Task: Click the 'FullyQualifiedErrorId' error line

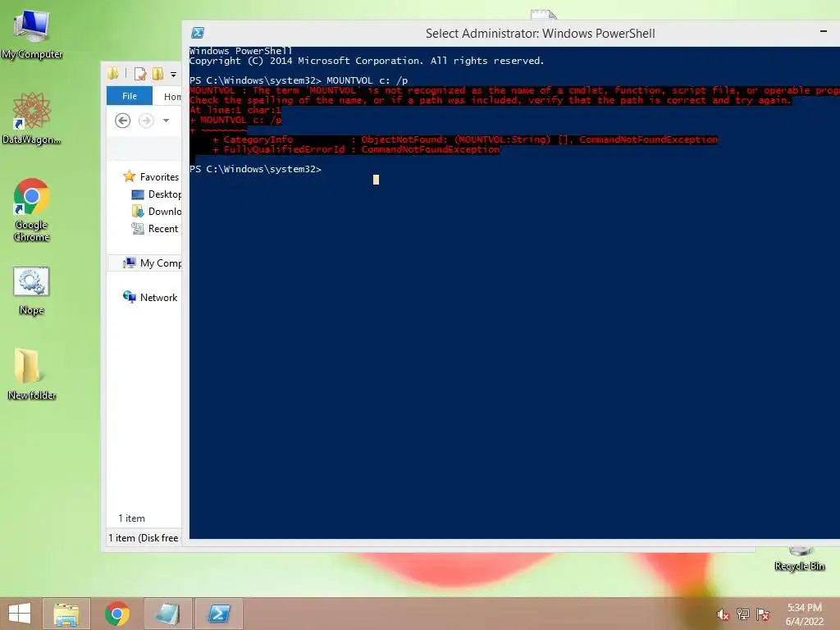Action: click(x=356, y=149)
